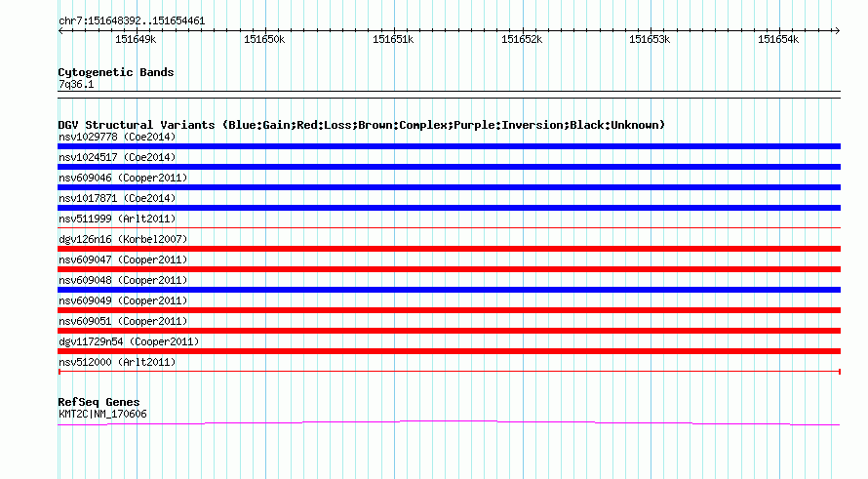Click the red loss bar for dgv11729n54
868x479 pixels.
click(x=449, y=351)
